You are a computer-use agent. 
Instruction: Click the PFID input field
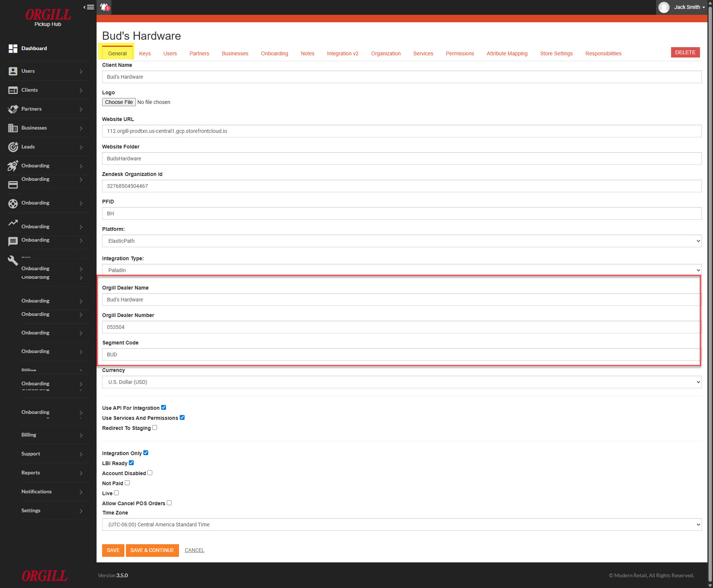(402, 213)
